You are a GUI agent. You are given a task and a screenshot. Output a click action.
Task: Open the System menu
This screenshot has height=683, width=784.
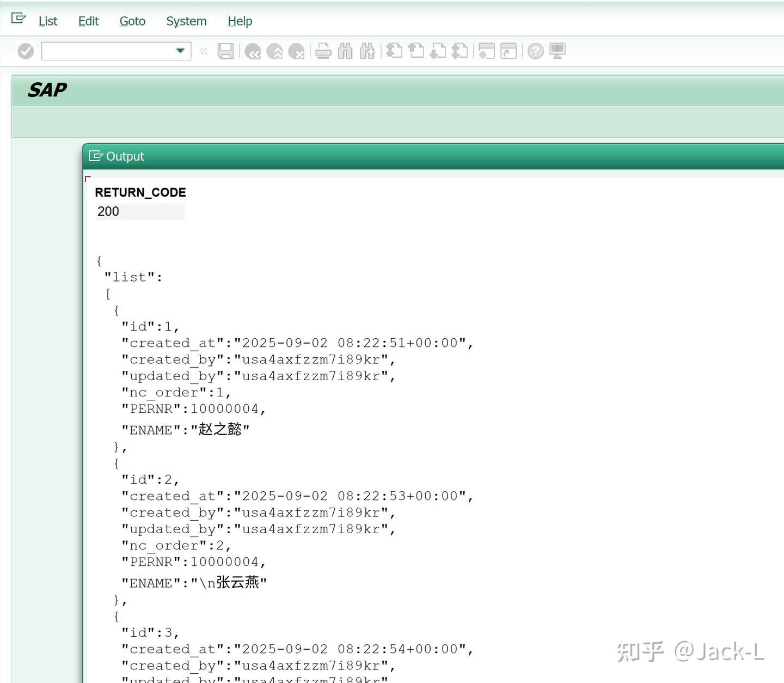click(186, 21)
